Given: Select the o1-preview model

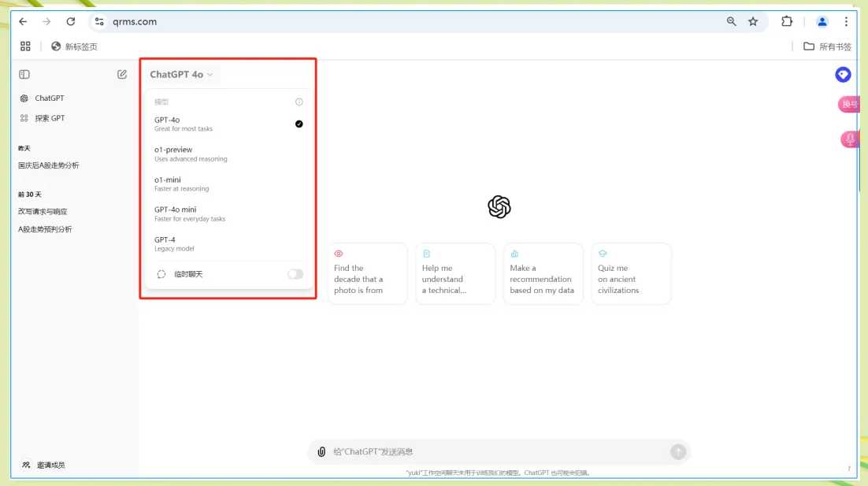Looking at the screenshot, I should point(228,154).
